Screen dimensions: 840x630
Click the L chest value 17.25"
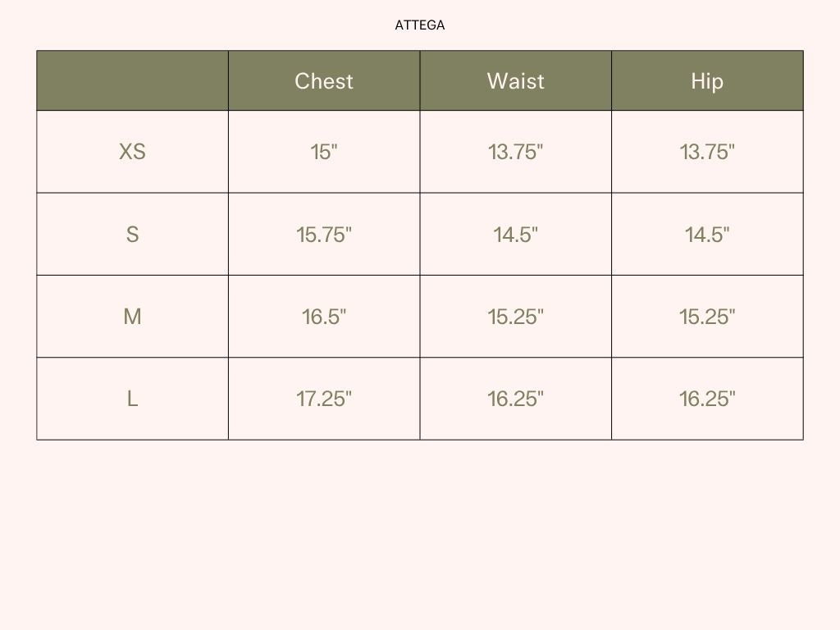click(323, 399)
